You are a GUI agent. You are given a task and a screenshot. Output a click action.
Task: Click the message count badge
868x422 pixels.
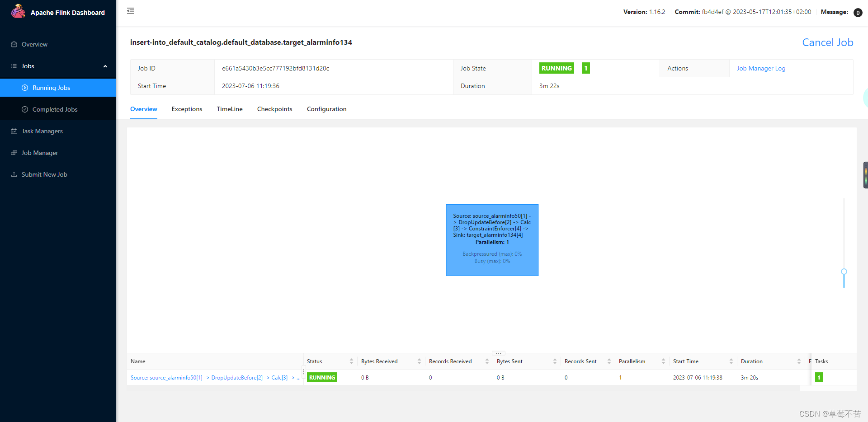click(858, 13)
